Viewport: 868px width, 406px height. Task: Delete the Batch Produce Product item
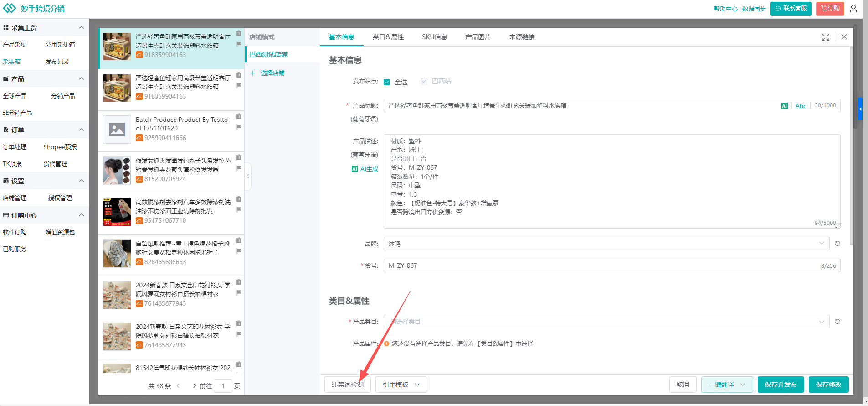pos(239,116)
